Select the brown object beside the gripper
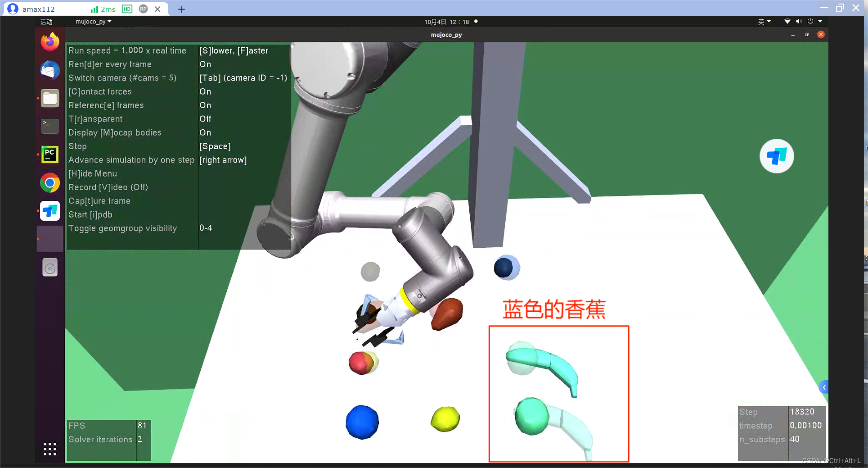868x468 pixels. pyautogui.click(x=447, y=314)
